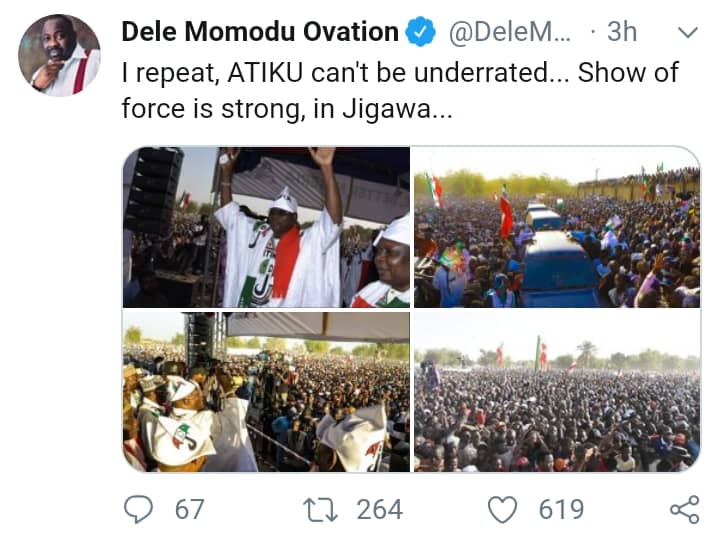Image resolution: width=720 pixels, height=554 pixels.
Task: Click the 264 retweets count
Action: (x=379, y=509)
